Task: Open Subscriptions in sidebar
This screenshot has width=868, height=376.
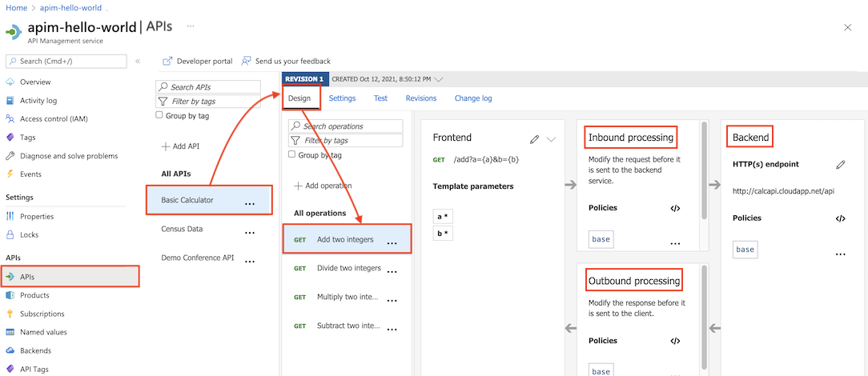Action: [42, 314]
